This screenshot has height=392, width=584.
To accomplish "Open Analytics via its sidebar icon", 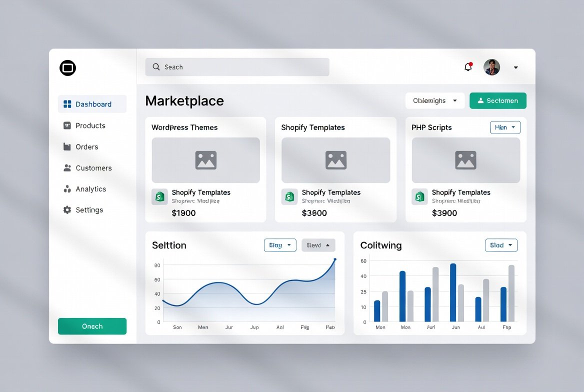I will click(x=67, y=189).
